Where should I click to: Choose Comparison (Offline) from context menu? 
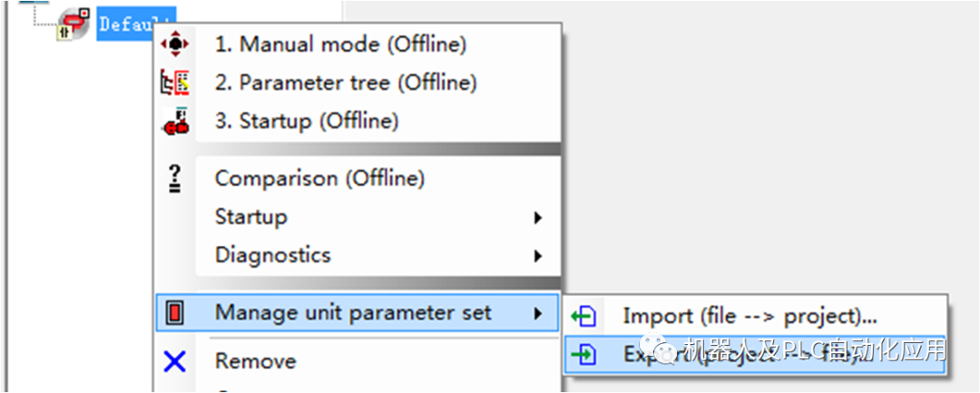pyautogui.click(x=319, y=178)
